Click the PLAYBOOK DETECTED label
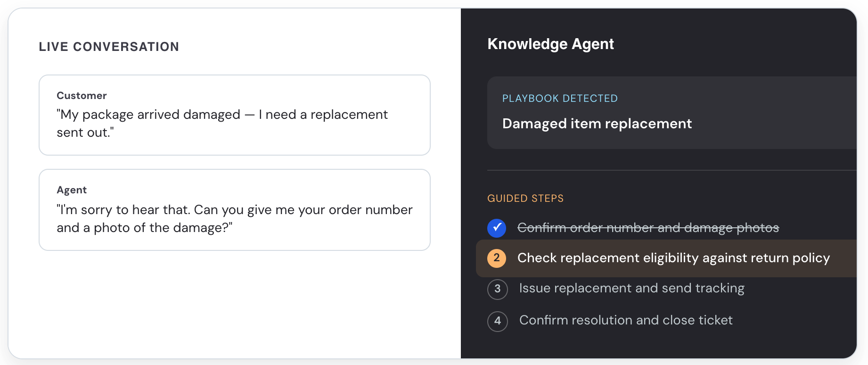 coord(560,99)
